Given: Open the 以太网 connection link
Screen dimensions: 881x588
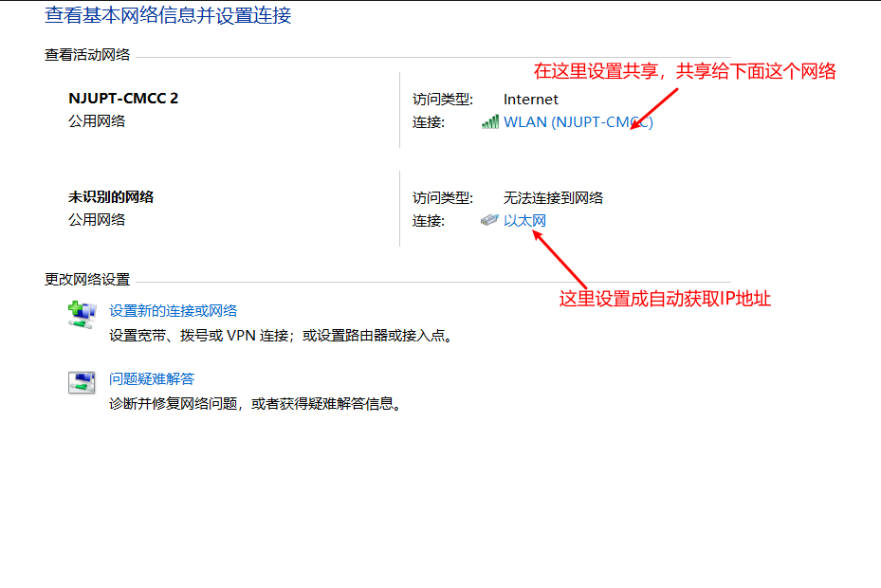Looking at the screenshot, I should [x=524, y=220].
